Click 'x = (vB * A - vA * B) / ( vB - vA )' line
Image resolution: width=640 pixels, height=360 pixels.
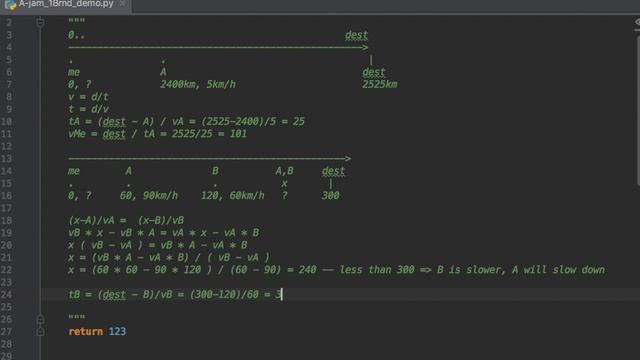pos(169,258)
